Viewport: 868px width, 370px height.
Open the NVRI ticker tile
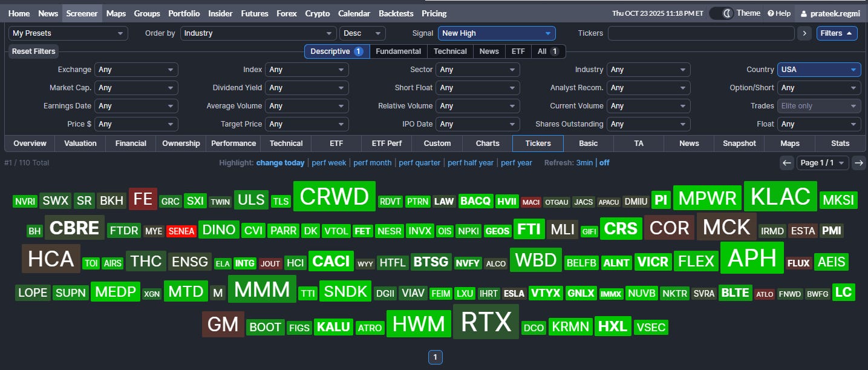[x=25, y=202]
